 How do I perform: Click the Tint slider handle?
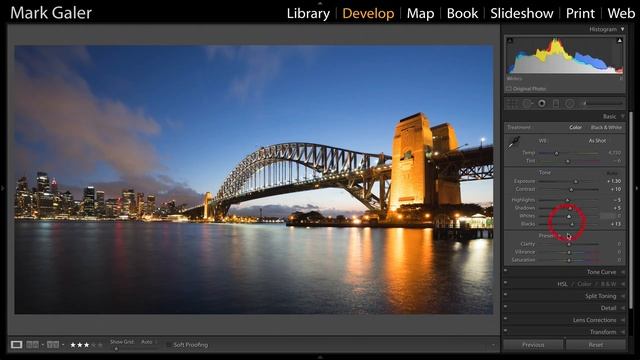(567, 161)
